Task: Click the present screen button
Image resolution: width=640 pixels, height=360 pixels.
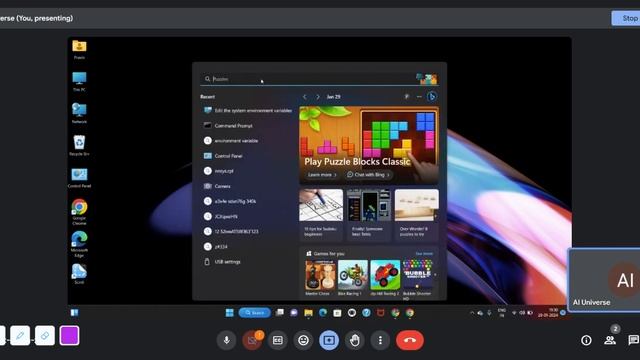Action: [329, 340]
